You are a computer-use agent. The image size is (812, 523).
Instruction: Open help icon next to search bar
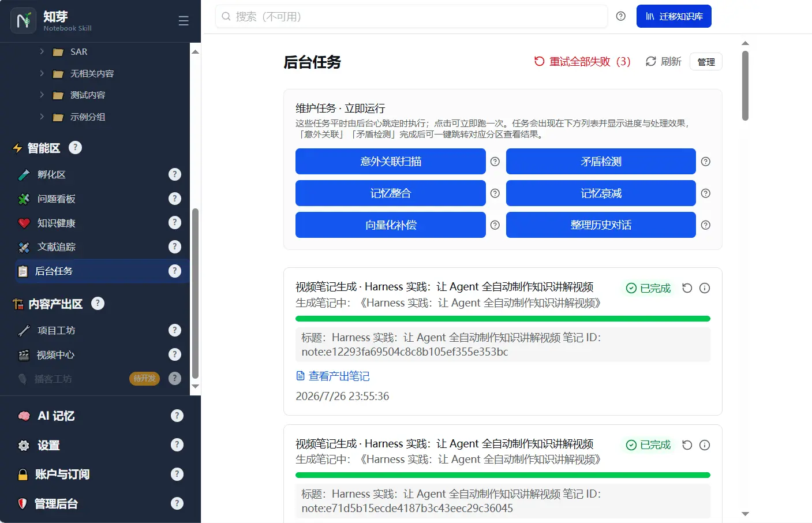621,16
